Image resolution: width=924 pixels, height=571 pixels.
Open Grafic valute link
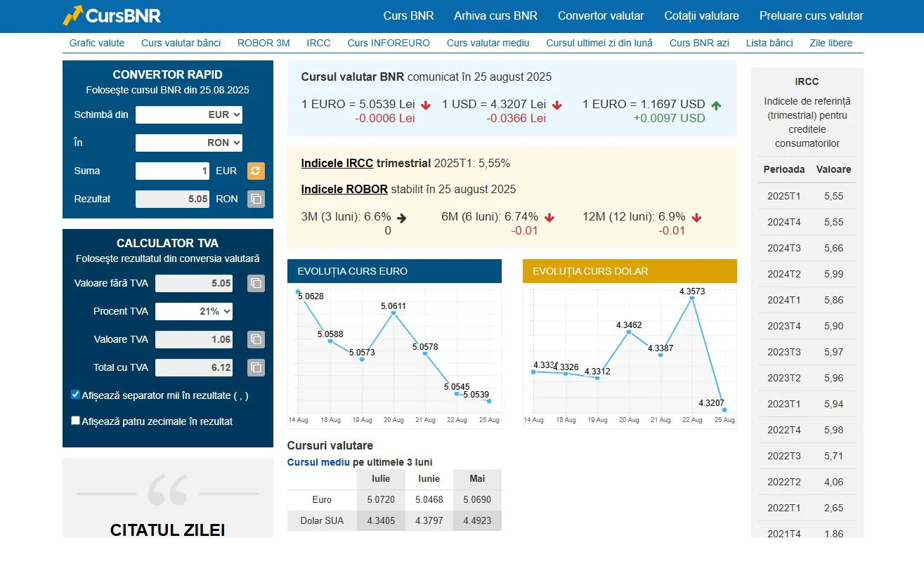click(97, 43)
